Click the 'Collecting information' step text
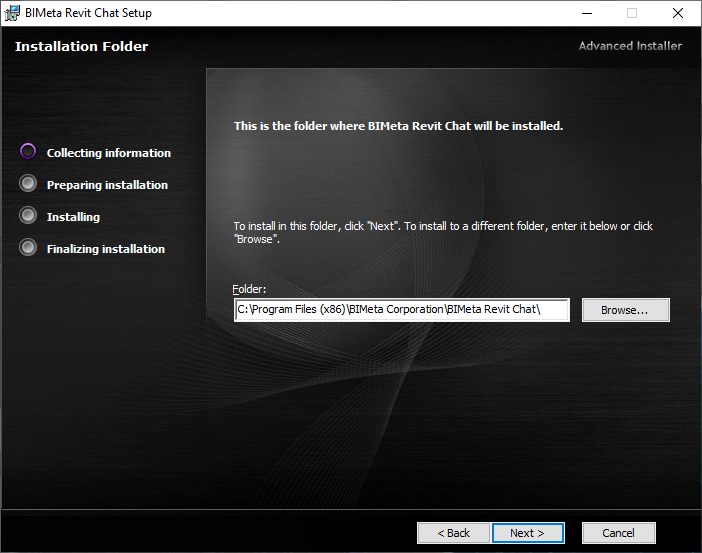 (x=109, y=153)
